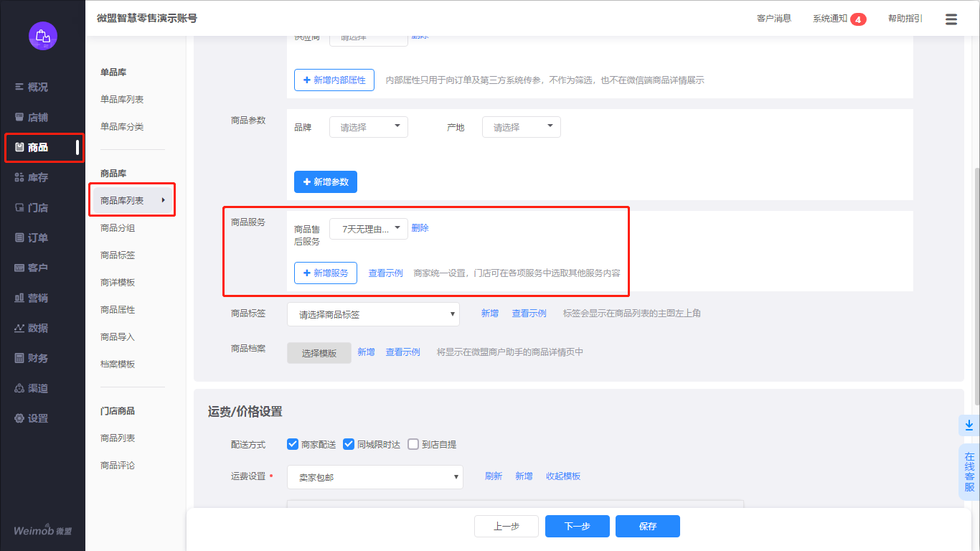Click 新增 link beside 运费设置

point(524,476)
